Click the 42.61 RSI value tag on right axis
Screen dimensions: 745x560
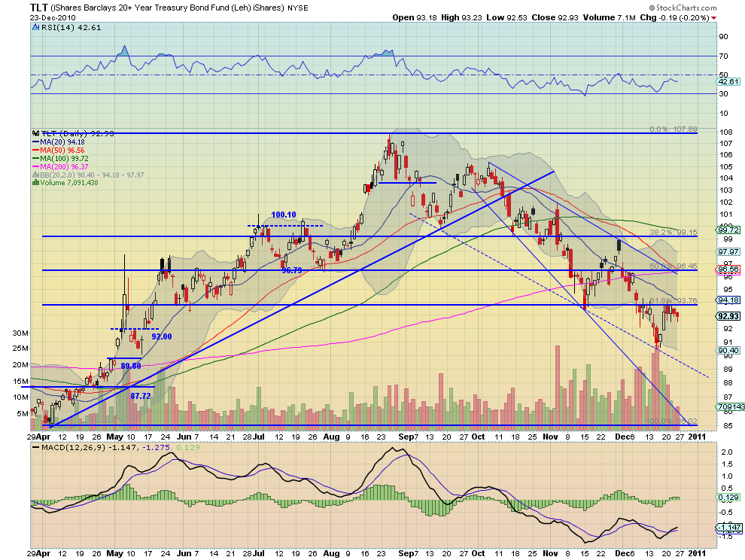pyautogui.click(x=728, y=82)
